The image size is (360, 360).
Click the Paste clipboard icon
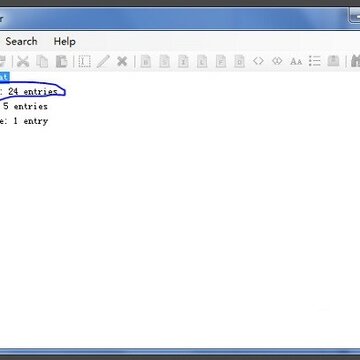point(61,61)
